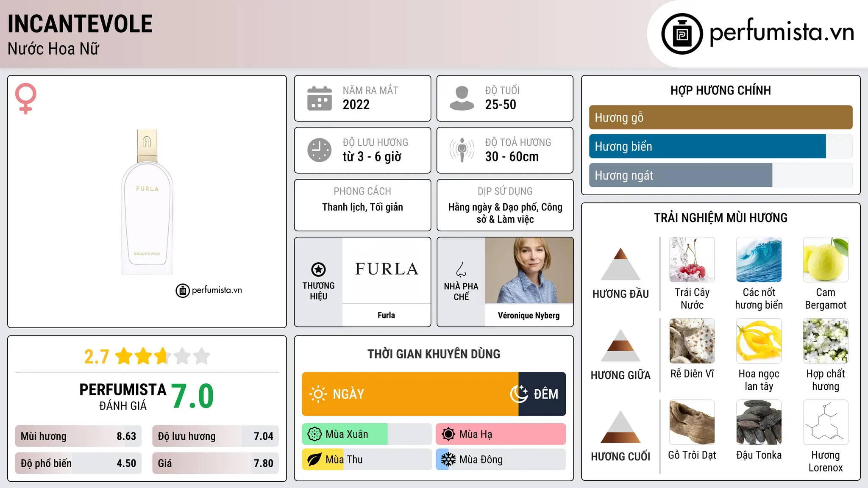Click the star badge icon above Thương hiệu
The width and height of the screenshot is (868, 488).
[318, 269]
